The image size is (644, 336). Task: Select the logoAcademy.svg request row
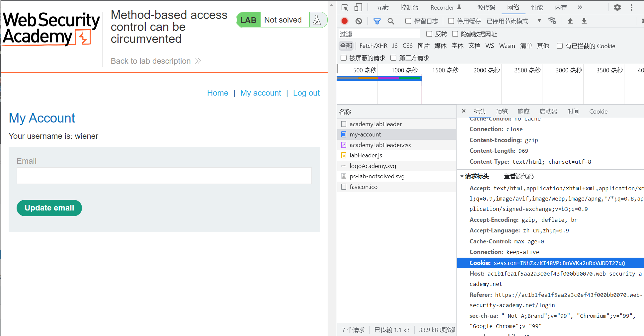(x=397, y=166)
